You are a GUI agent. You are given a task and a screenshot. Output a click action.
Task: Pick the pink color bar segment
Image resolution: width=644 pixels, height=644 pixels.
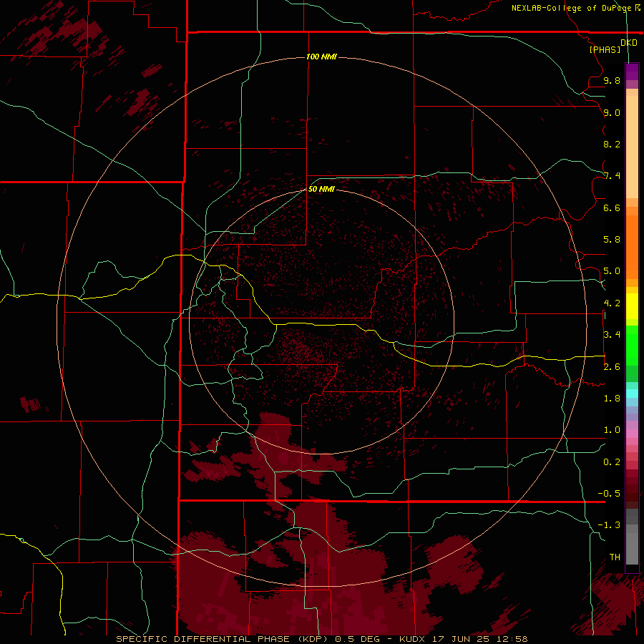point(632,434)
